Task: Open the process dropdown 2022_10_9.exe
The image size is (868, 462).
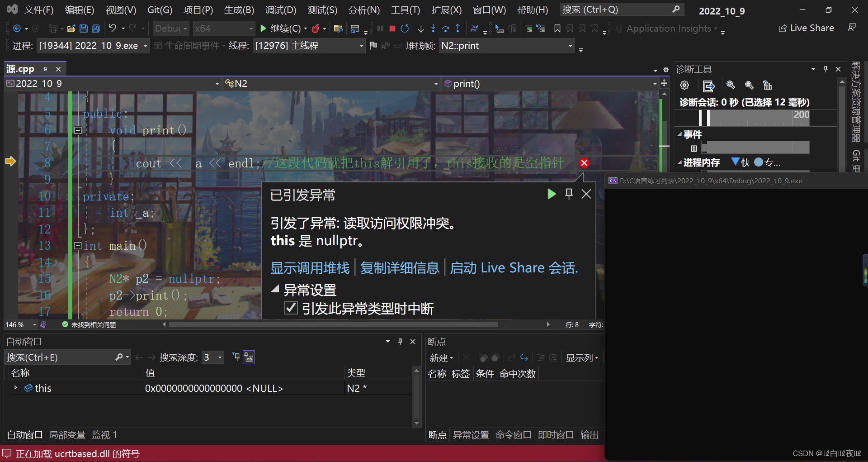Action: pos(93,46)
